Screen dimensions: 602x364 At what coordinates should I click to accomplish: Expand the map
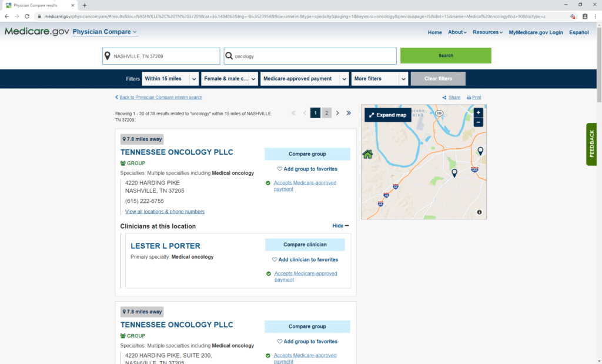pos(388,115)
